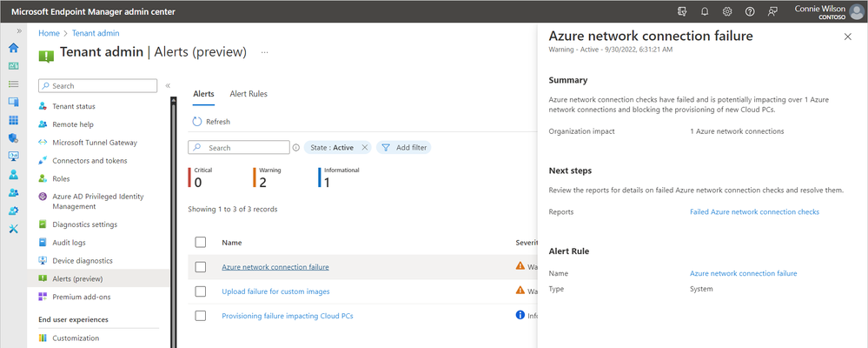Image resolution: width=868 pixels, height=348 pixels.
Task: Click the Home icon in left rail
Action: [x=14, y=48]
